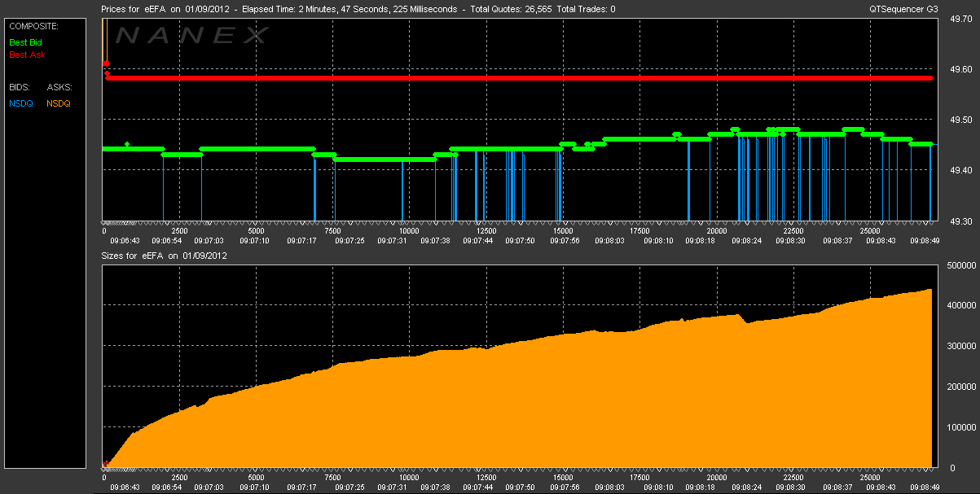This screenshot has width=980, height=494.
Task: Click the 'Total Trades: 0' text
Action: click(x=584, y=9)
